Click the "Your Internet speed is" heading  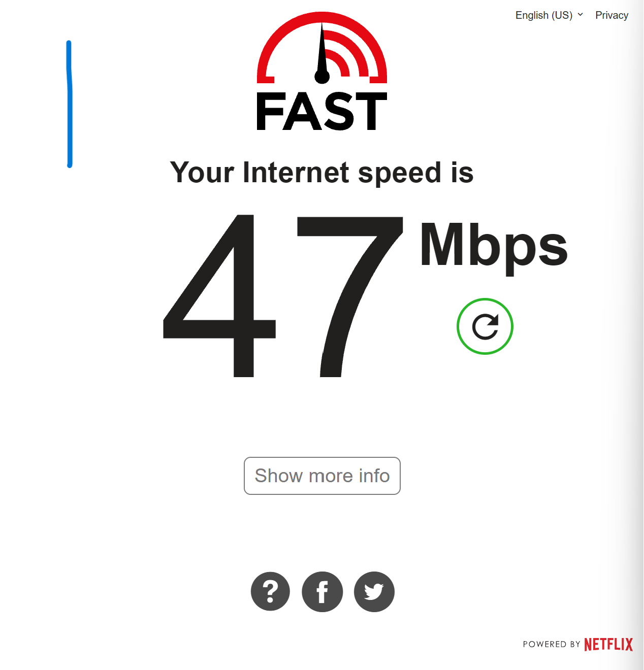(x=322, y=173)
